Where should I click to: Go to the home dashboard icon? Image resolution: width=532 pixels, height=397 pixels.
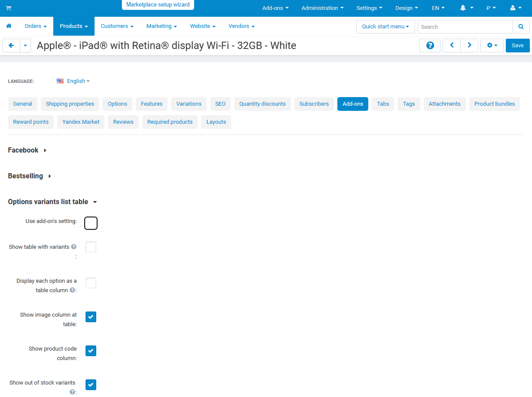tap(9, 26)
